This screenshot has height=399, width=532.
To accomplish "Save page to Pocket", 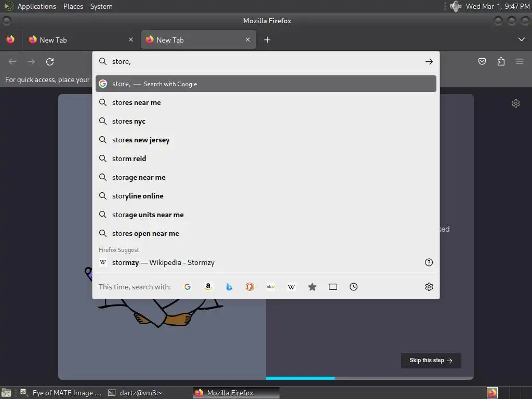I will pyautogui.click(x=482, y=61).
